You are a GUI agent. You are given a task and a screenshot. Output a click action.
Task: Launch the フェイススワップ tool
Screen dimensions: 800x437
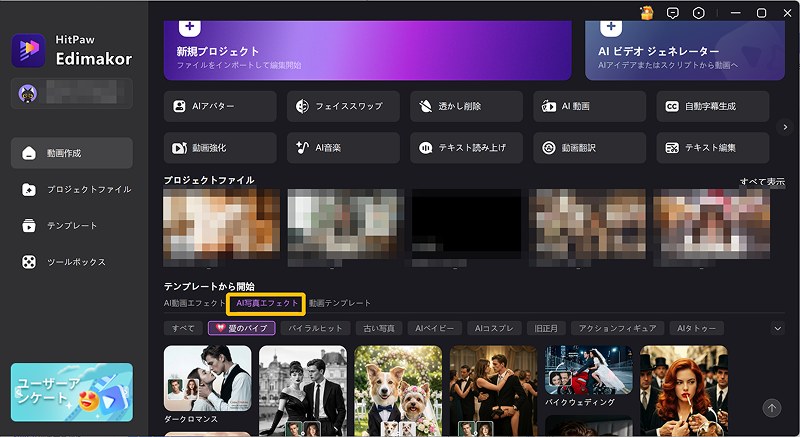click(x=343, y=106)
